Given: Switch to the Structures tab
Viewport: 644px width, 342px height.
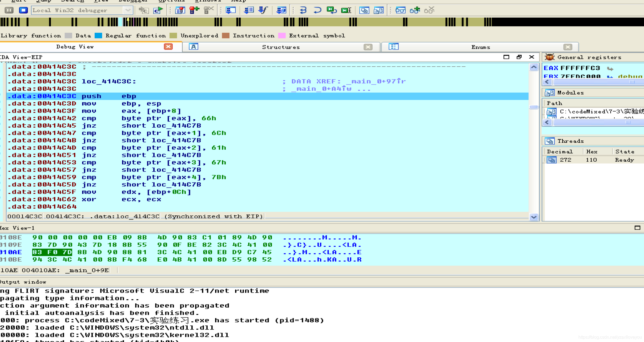Looking at the screenshot, I should click(x=281, y=47).
